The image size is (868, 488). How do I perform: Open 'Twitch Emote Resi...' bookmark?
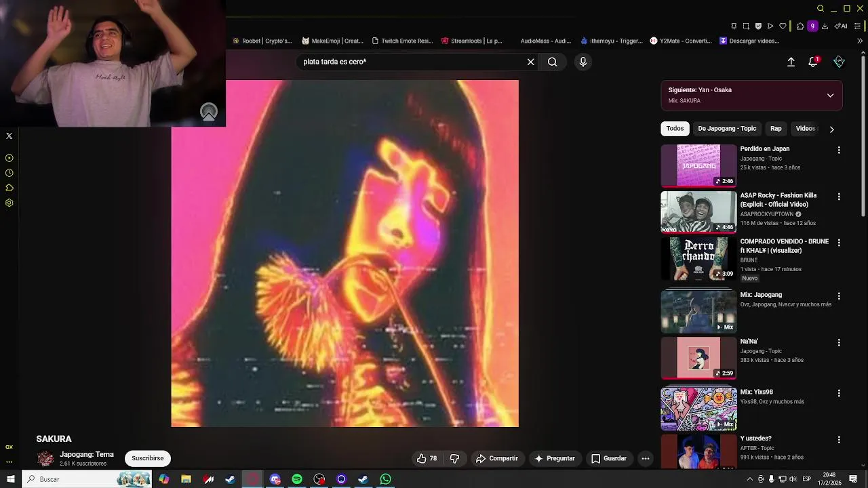coord(402,41)
